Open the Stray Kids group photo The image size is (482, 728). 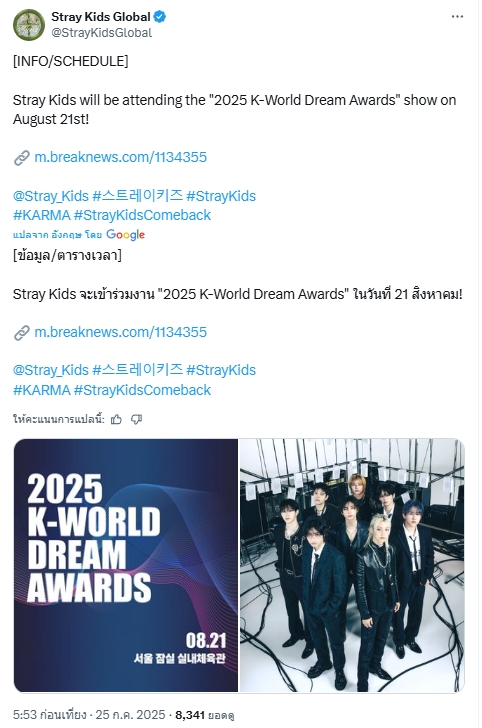352,566
